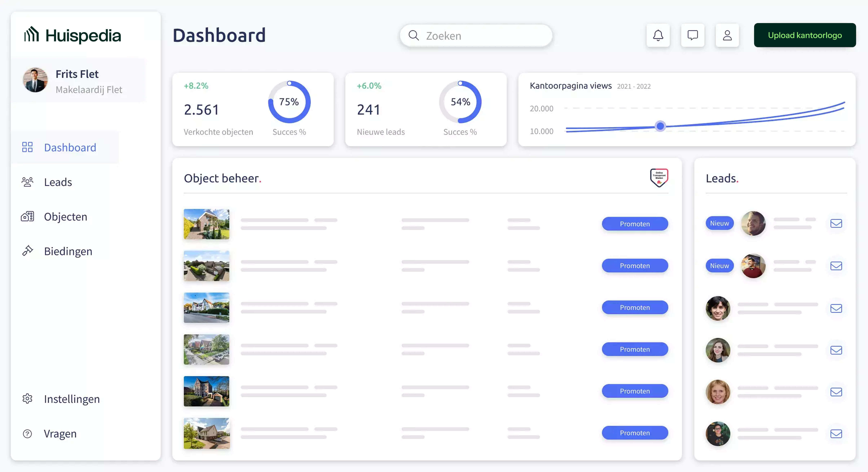Click Promoten for the second property
The height and width of the screenshot is (472, 868).
pos(635,266)
